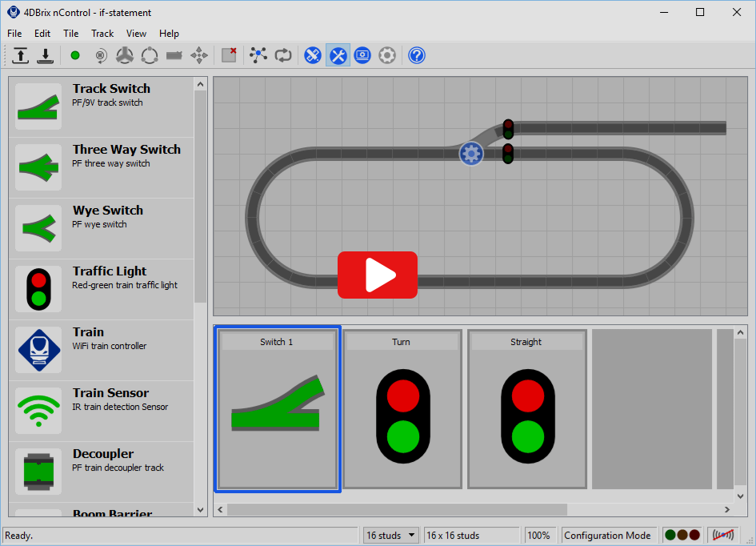
Task: Click the Configuration Mode status label
Action: point(608,536)
